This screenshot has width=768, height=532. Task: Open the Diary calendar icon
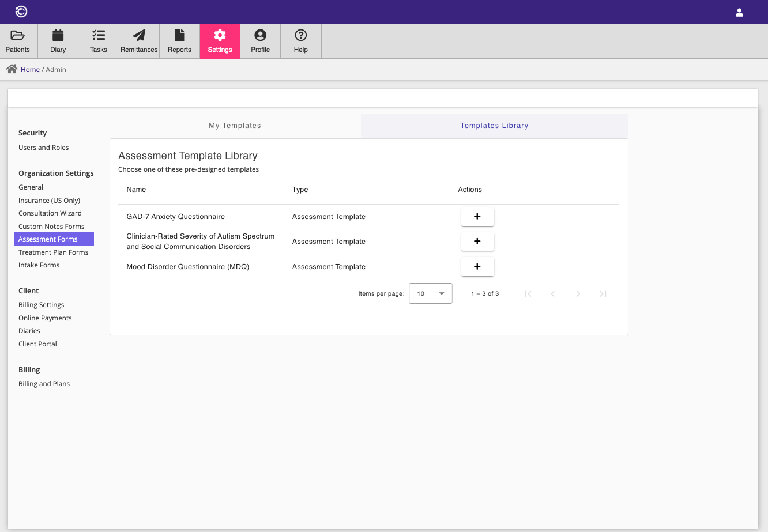(x=58, y=36)
